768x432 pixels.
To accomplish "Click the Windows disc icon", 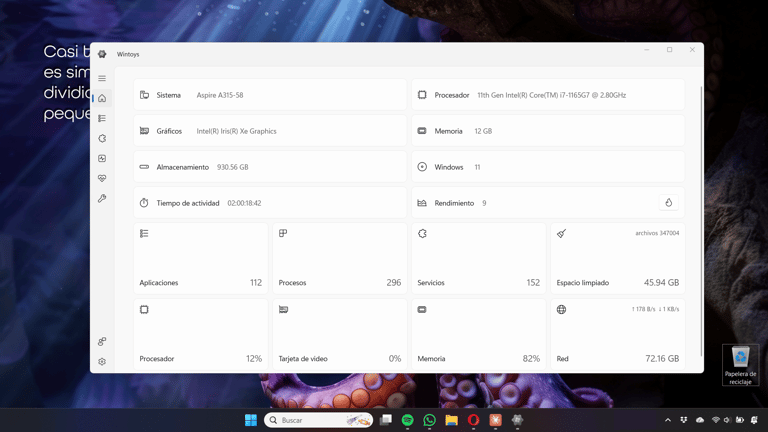I will 422,167.
